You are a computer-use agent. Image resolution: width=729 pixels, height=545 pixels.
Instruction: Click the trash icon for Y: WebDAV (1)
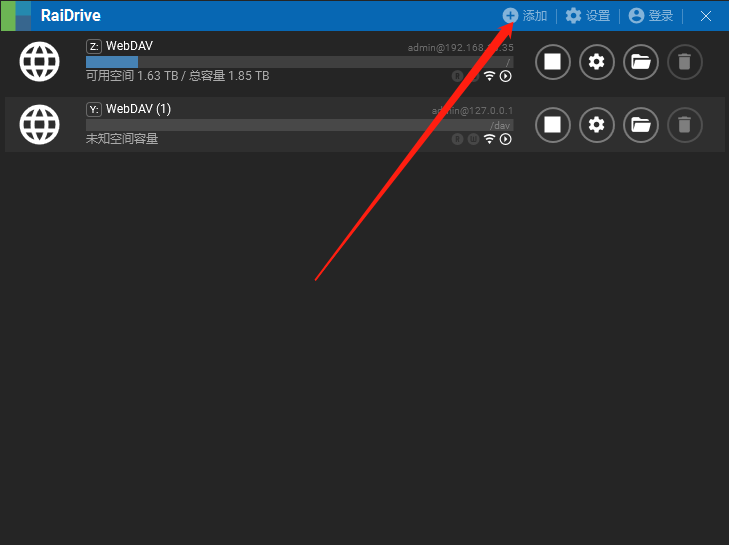coord(684,125)
